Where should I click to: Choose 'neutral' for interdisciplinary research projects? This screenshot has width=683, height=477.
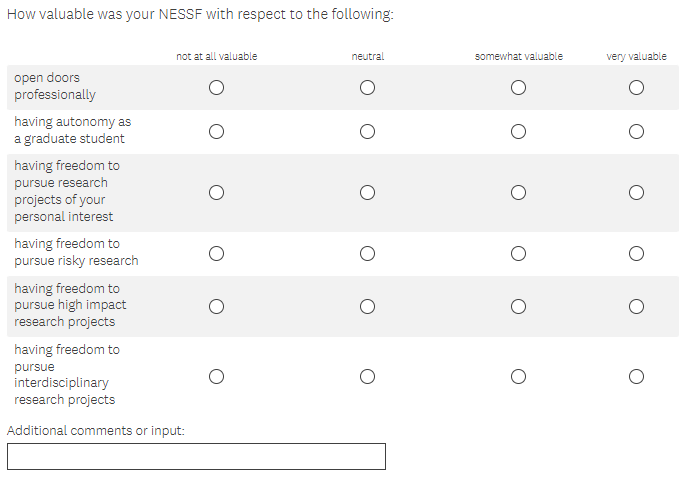point(367,376)
